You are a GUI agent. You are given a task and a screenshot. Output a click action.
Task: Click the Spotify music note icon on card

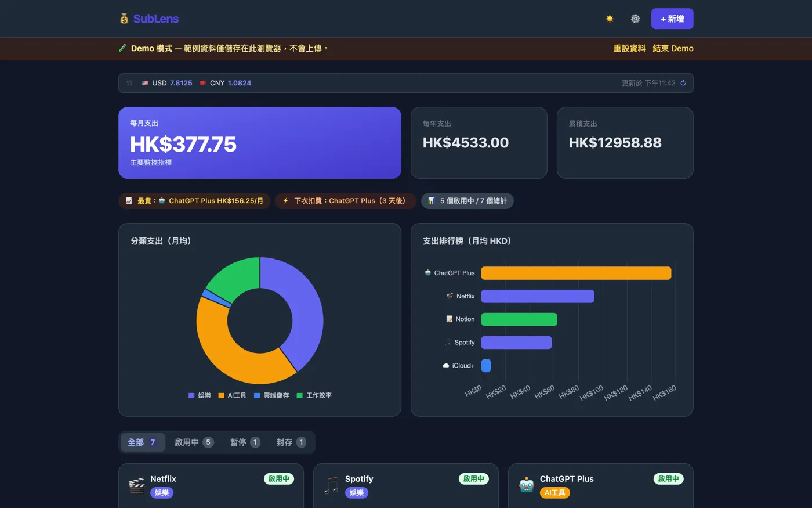tap(332, 485)
